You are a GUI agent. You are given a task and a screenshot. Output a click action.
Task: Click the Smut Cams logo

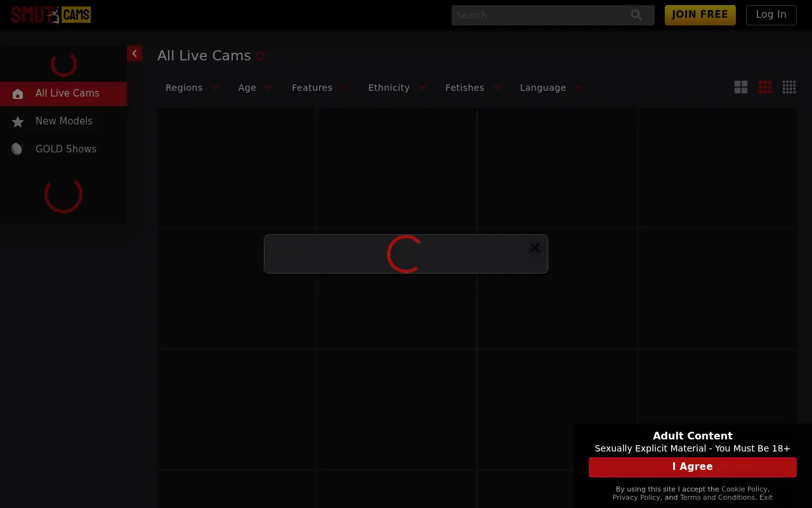point(51,15)
